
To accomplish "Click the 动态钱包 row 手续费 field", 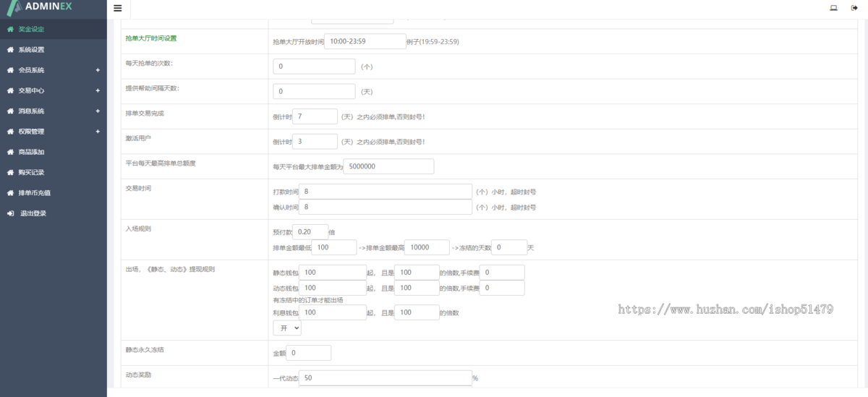I will pos(502,288).
